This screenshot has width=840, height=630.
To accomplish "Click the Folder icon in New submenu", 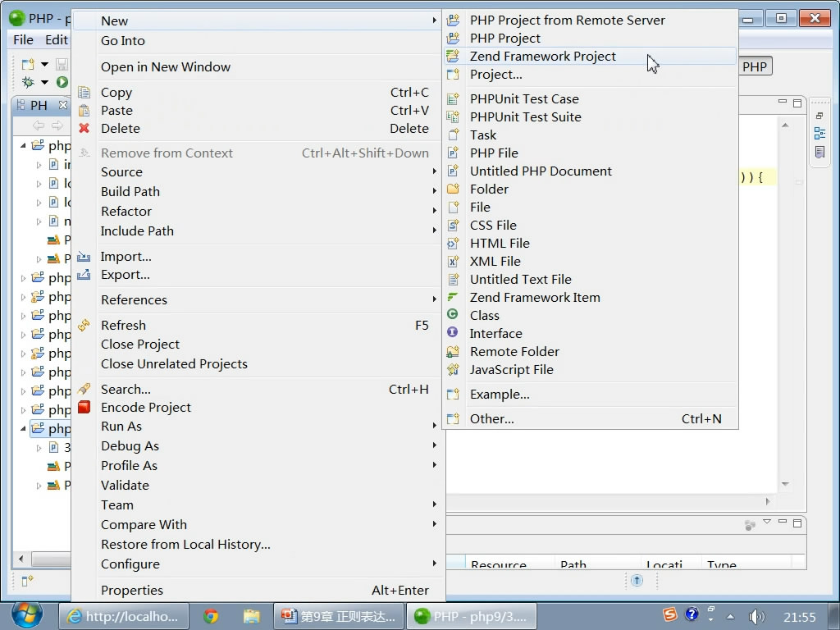I will [453, 189].
